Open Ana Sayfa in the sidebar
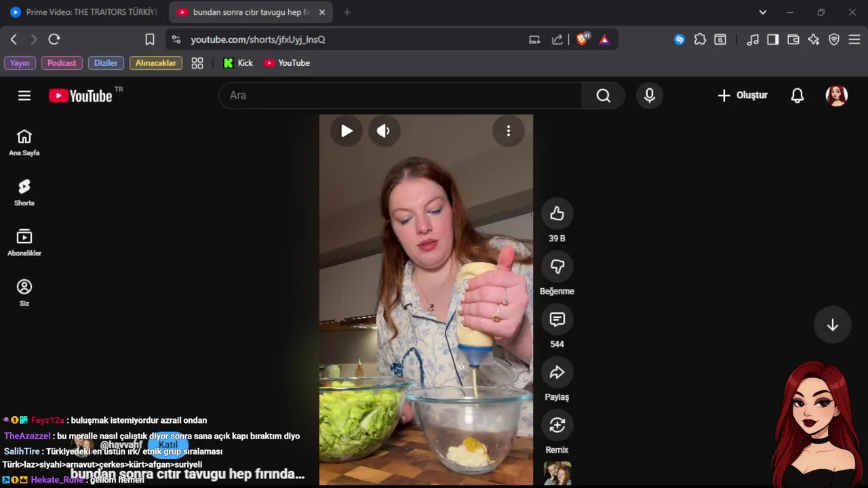Image resolution: width=868 pixels, height=488 pixels. (x=24, y=143)
